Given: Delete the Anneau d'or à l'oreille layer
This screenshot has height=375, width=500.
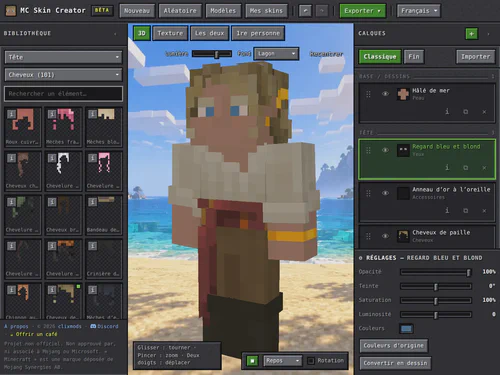Looking at the screenshot, I should 484,211.
